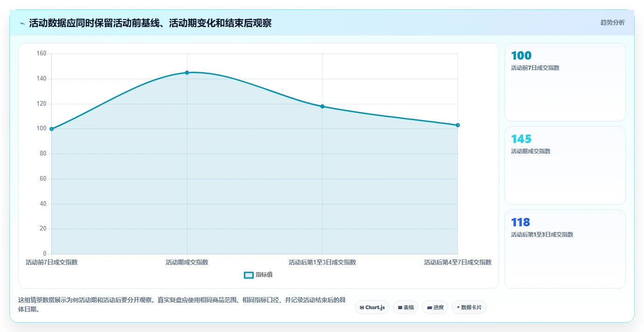This screenshot has width=644, height=332.
Task: Select the 数据卡片 tag
Action: [469, 307]
